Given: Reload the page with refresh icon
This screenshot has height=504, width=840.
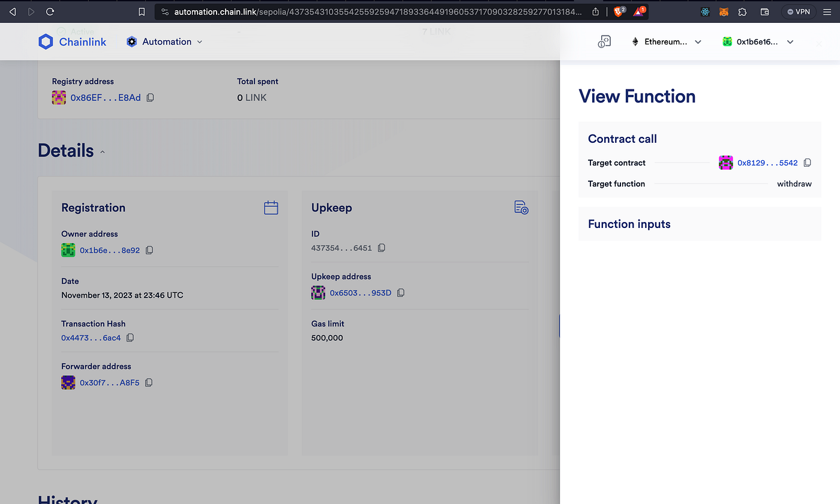Looking at the screenshot, I should [50, 11].
